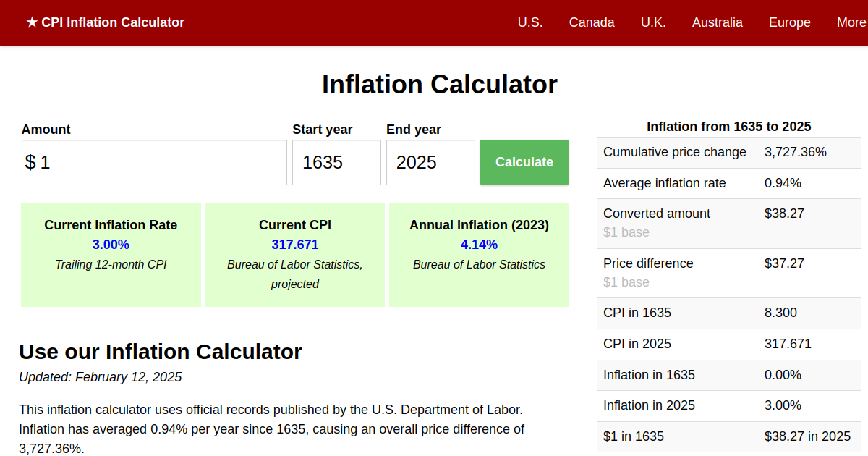Choose Europe in the header menu
The width and height of the screenshot is (868, 456).
(789, 22)
